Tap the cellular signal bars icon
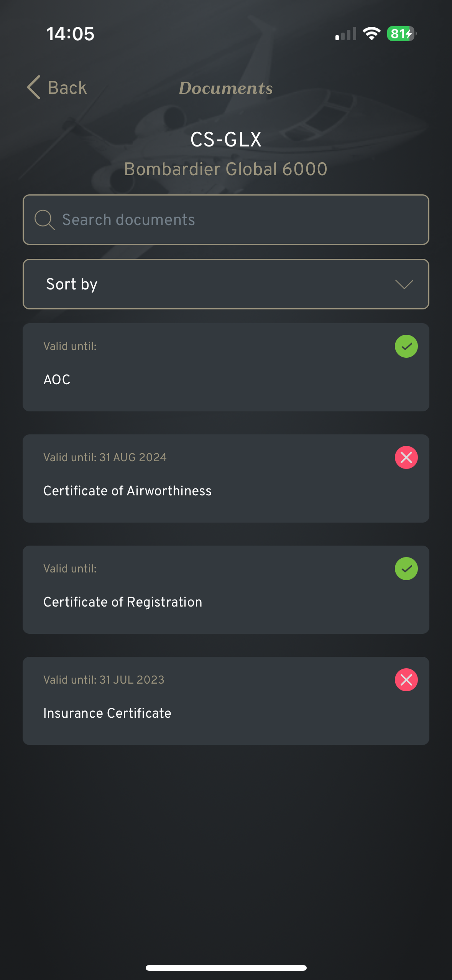Image resolution: width=452 pixels, height=980 pixels. [x=345, y=34]
